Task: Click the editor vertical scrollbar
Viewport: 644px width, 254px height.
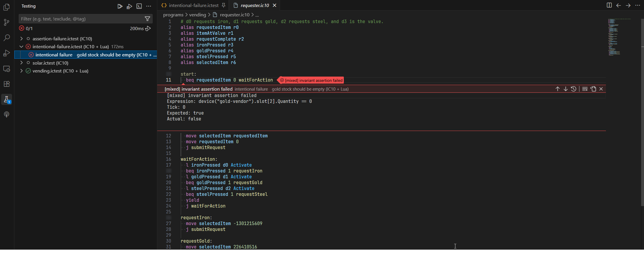Action: (x=642, y=113)
